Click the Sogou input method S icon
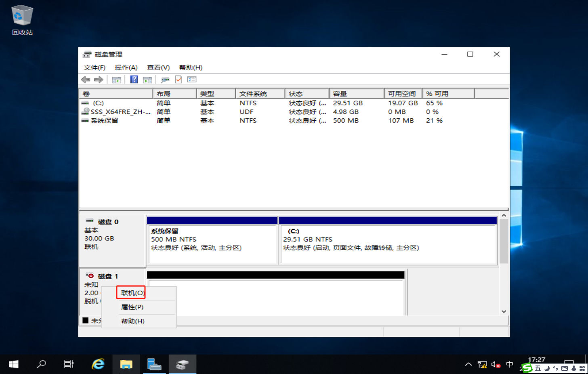Viewport: 588px width, 374px height. pyautogui.click(x=527, y=368)
